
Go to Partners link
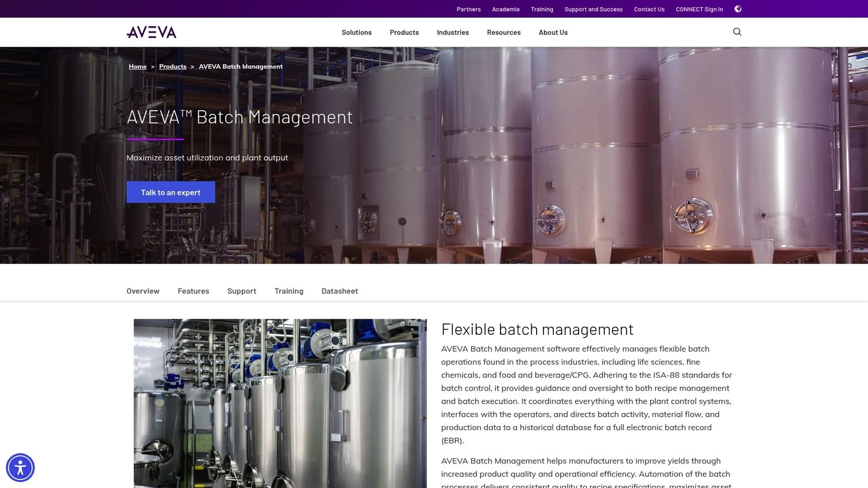468,9
